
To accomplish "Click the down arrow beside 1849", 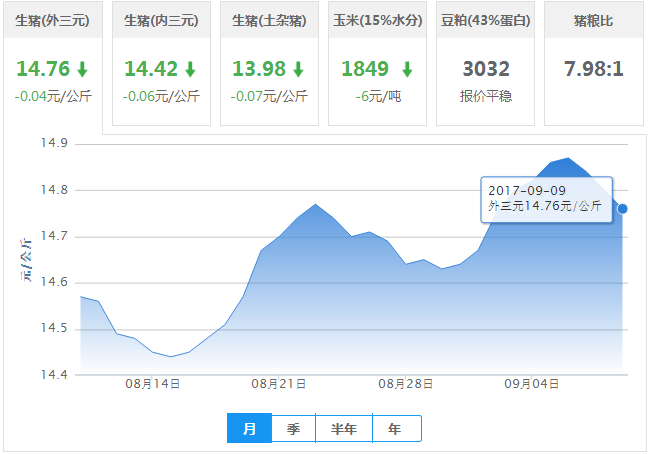I will click(407, 70).
